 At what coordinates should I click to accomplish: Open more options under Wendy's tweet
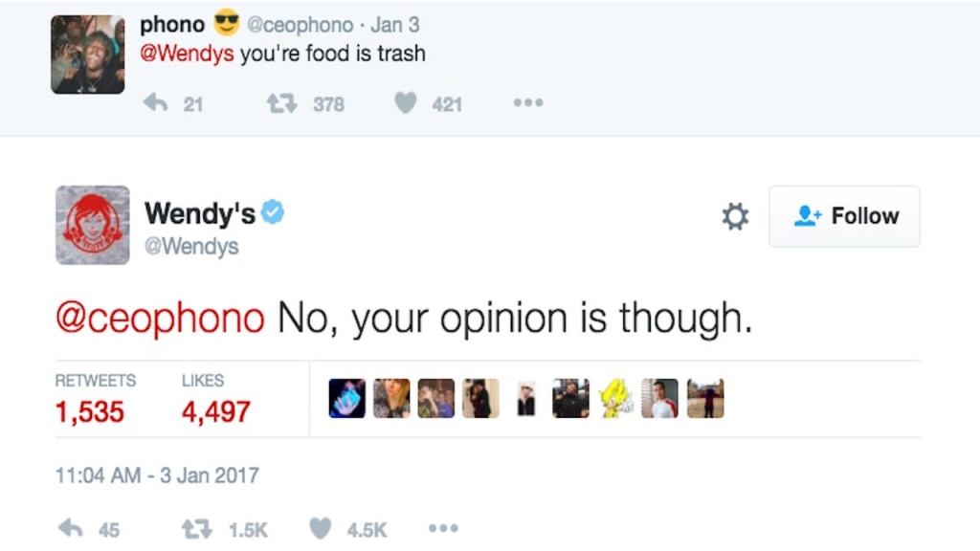(x=442, y=528)
